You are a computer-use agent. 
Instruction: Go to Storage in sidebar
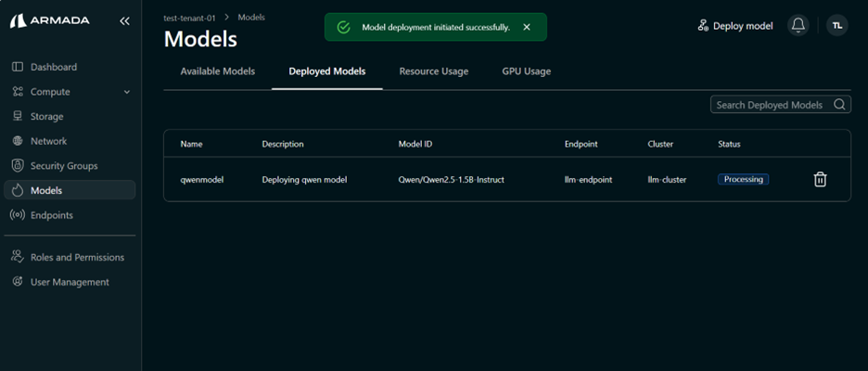[46, 117]
